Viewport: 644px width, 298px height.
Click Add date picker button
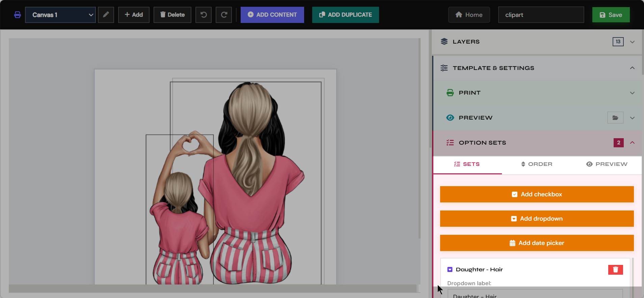[537, 243]
